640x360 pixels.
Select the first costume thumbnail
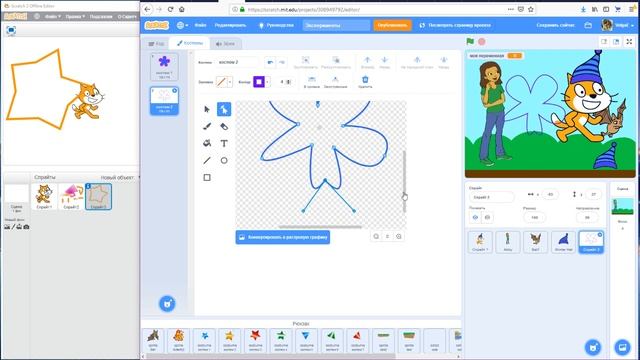(164, 67)
